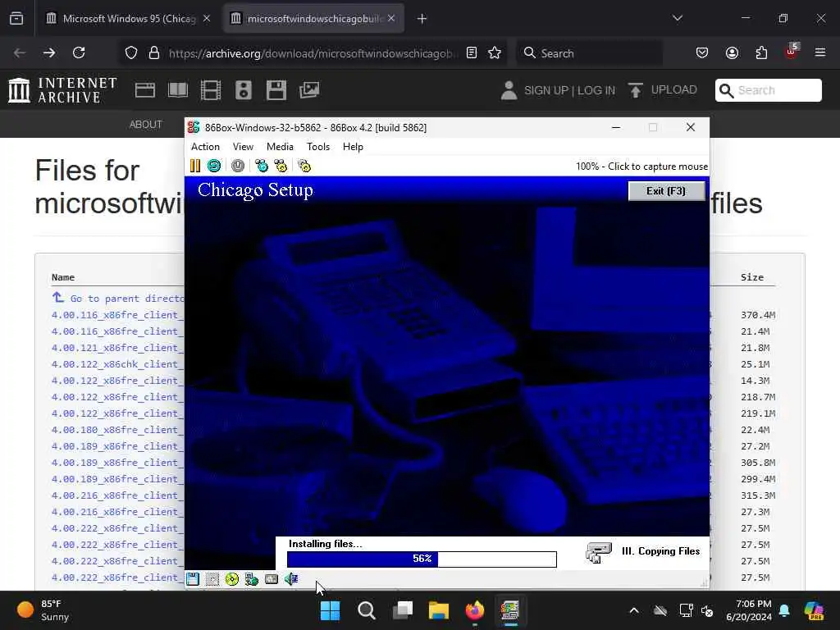Bookmark this page with the star icon
840x630 pixels.
[495, 52]
